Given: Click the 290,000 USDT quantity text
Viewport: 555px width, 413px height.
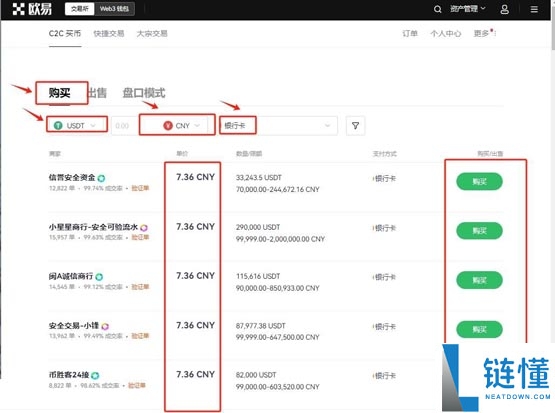Looking at the screenshot, I should click(x=258, y=227).
